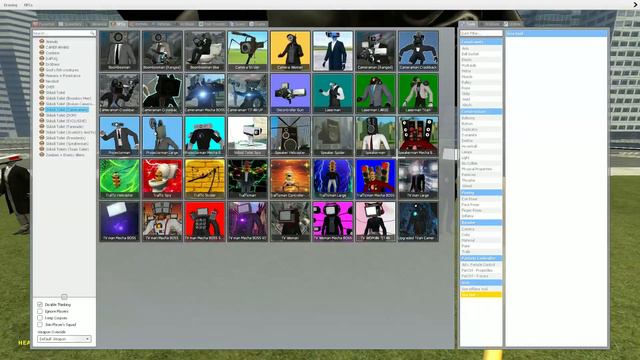Click the Decontroller Gun spawn icon
Viewport: 640px width, 360px height.
pos(290,93)
